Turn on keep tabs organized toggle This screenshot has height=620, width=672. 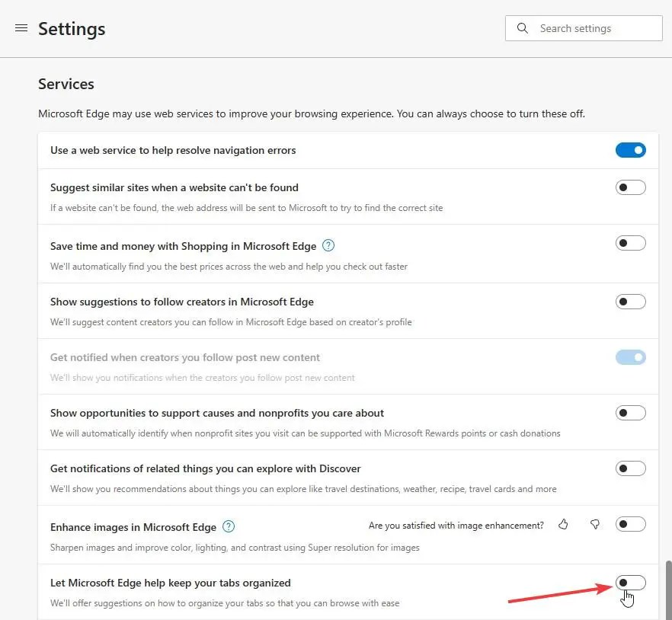[630, 583]
